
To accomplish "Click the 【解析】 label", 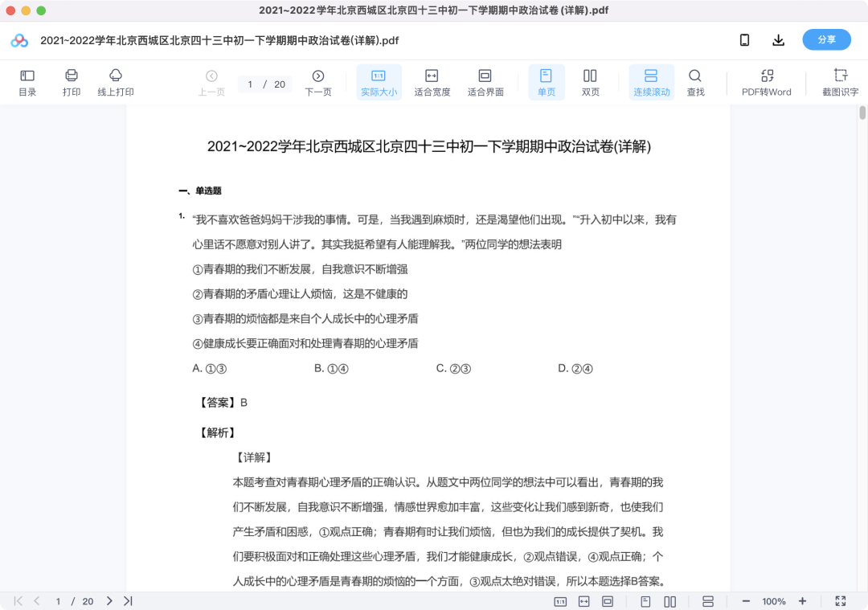I will click(x=217, y=433).
